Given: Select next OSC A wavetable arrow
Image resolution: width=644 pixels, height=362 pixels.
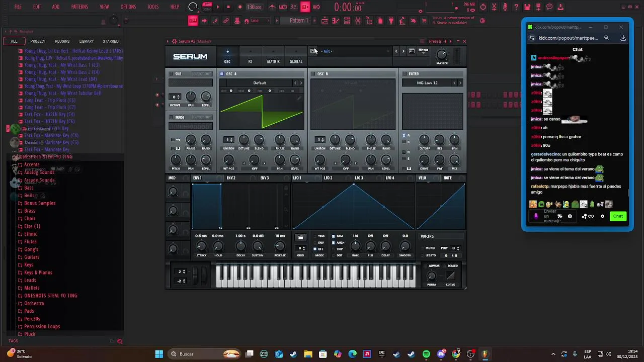Looking at the screenshot, I should 301,83.
